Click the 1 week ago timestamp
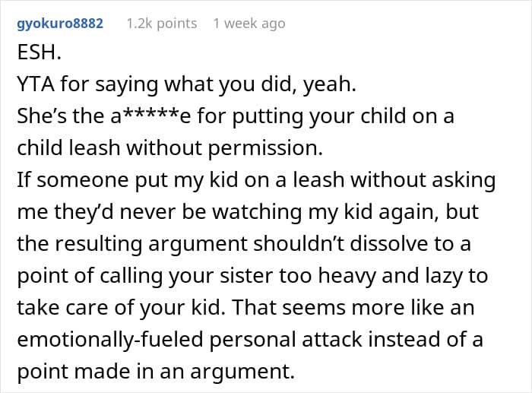532x393 pixels. 249,24
